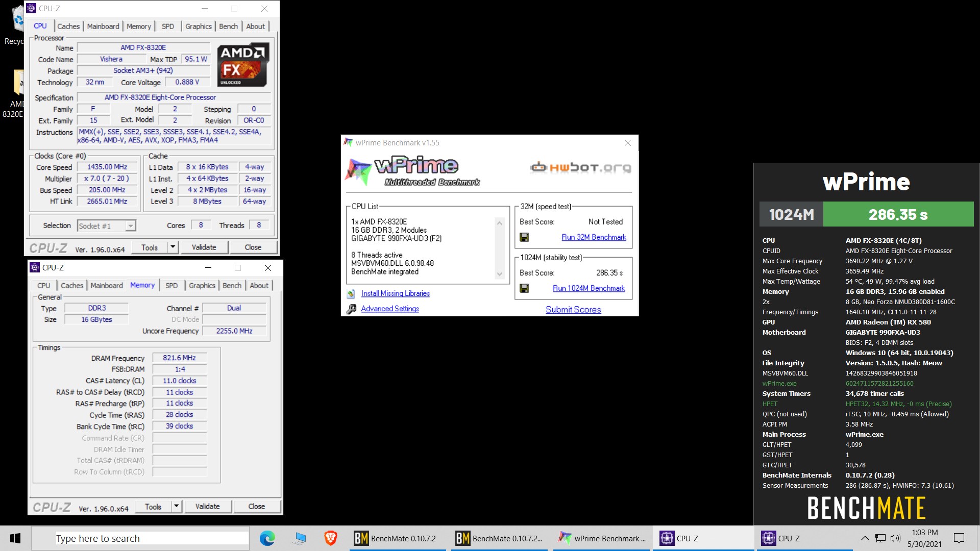
Task: Switch to the first BenchMate 0.10.7.2 taskbar item
Action: tap(398, 538)
